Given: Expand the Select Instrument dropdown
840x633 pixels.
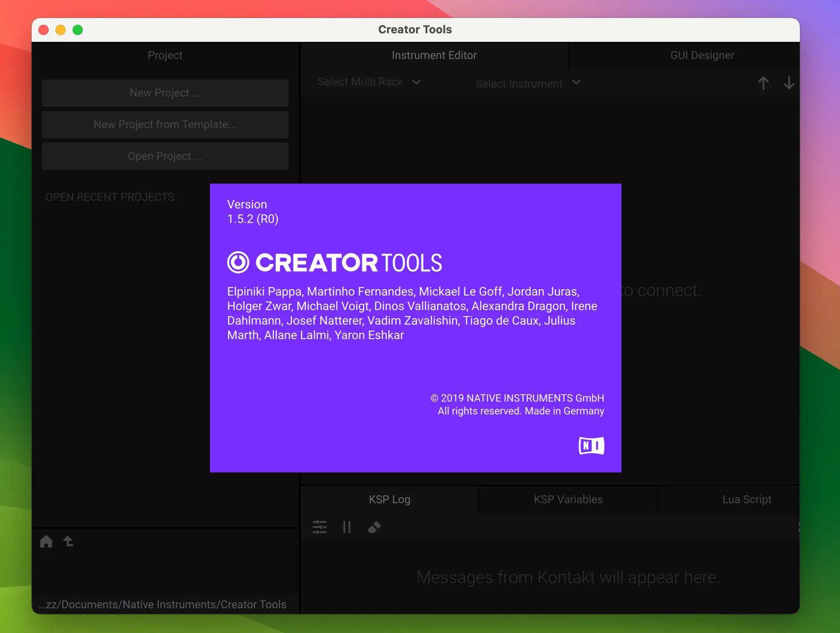Looking at the screenshot, I should pos(528,83).
